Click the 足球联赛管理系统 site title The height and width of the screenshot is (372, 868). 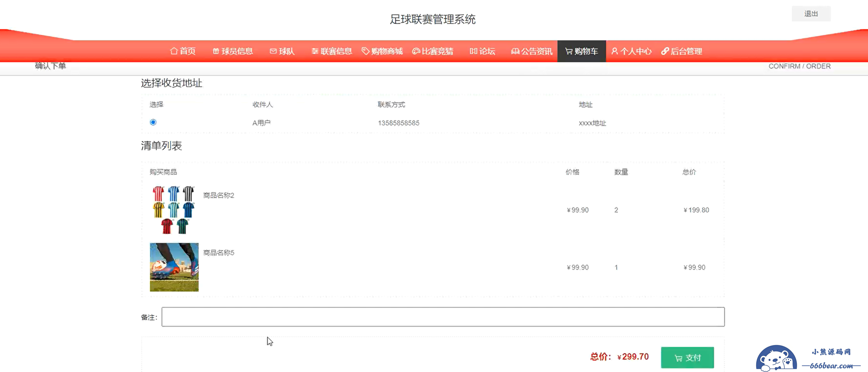click(433, 19)
